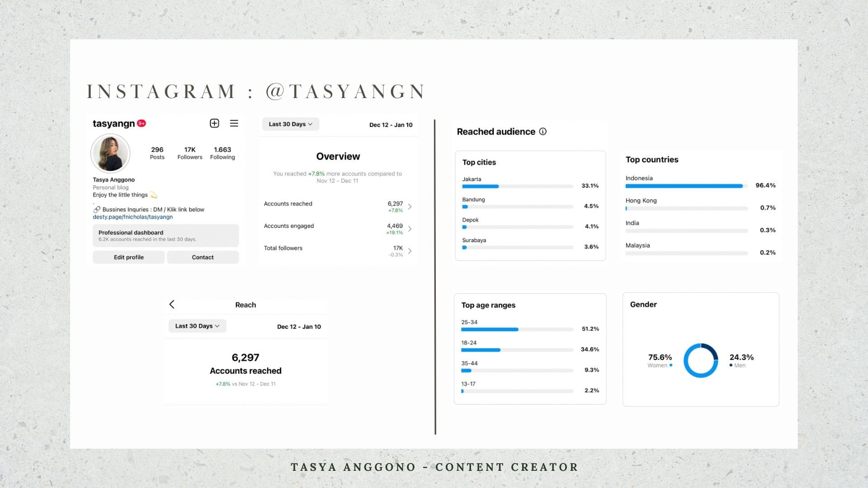Tap the create new post plus icon
The height and width of the screenshot is (488, 868).
(x=214, y=123)
